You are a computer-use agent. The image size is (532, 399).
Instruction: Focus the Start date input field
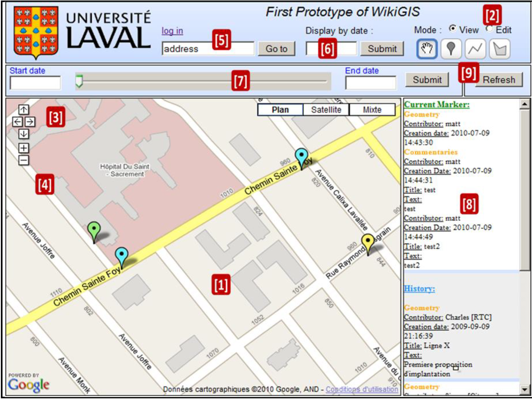pyautogui.click(x=35, y=83)
